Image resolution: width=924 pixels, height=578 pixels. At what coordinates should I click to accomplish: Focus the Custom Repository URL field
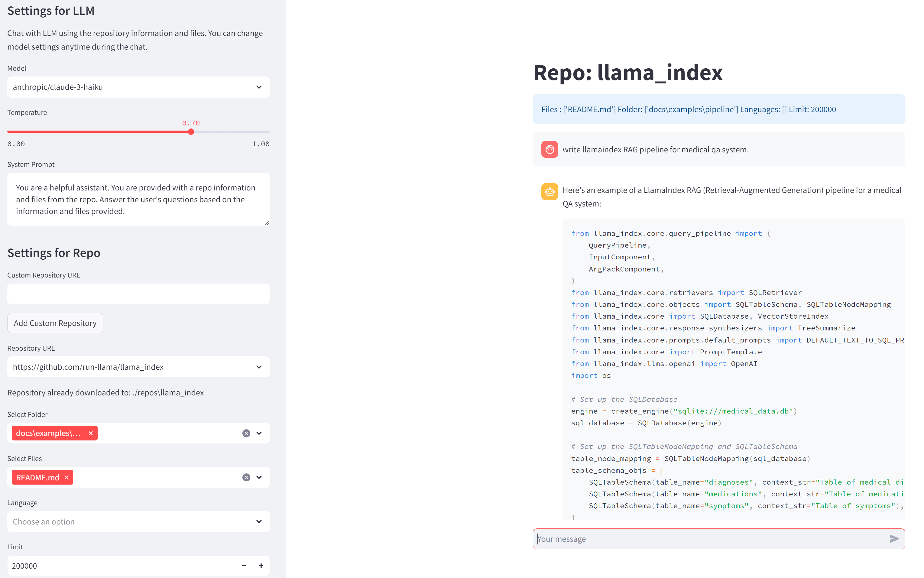(x=138, y=294)
